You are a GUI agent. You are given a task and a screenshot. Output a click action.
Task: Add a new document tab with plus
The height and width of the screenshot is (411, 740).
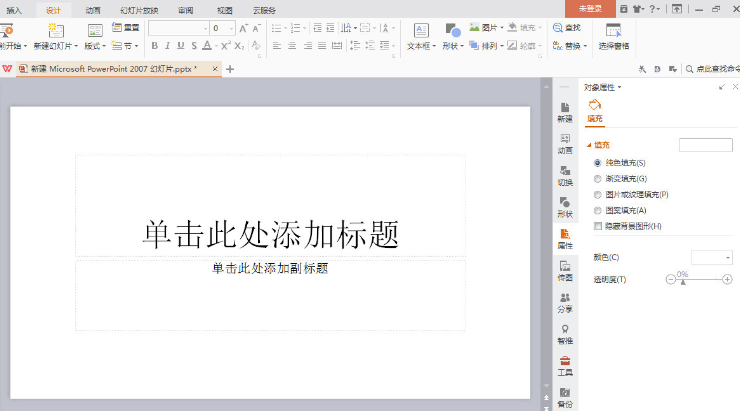(x=230, y=69)
